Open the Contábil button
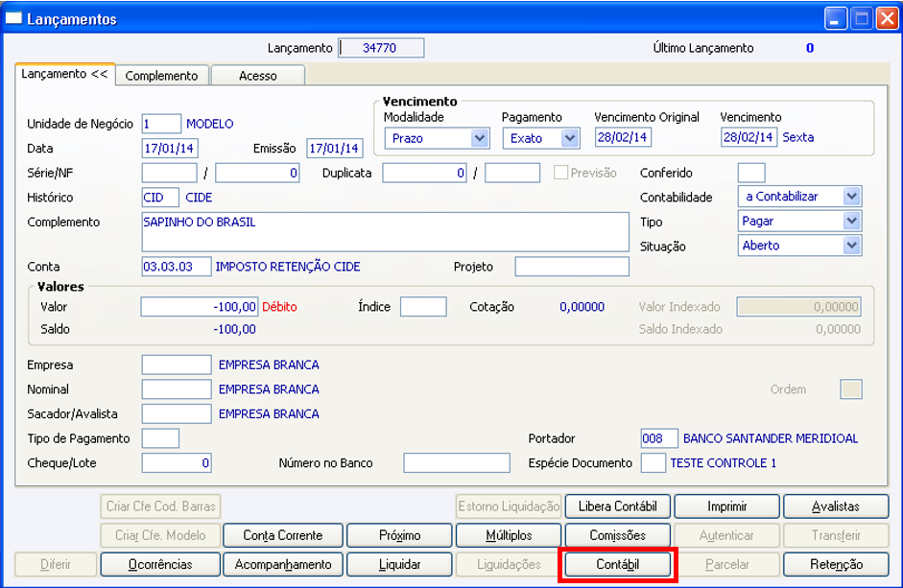Viewport: 903px width, 588px height. tap(617, 564)
